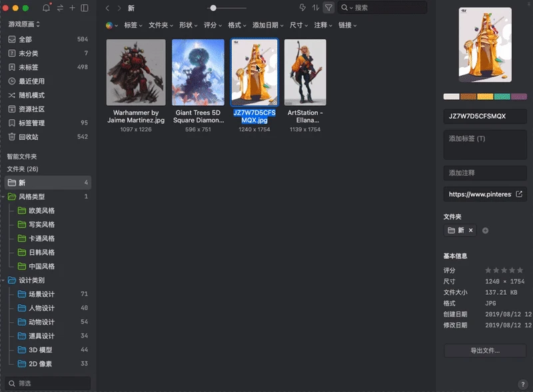Go forward with the right arrow
Viewport: 533px width, 392px height.
(119, 8)
